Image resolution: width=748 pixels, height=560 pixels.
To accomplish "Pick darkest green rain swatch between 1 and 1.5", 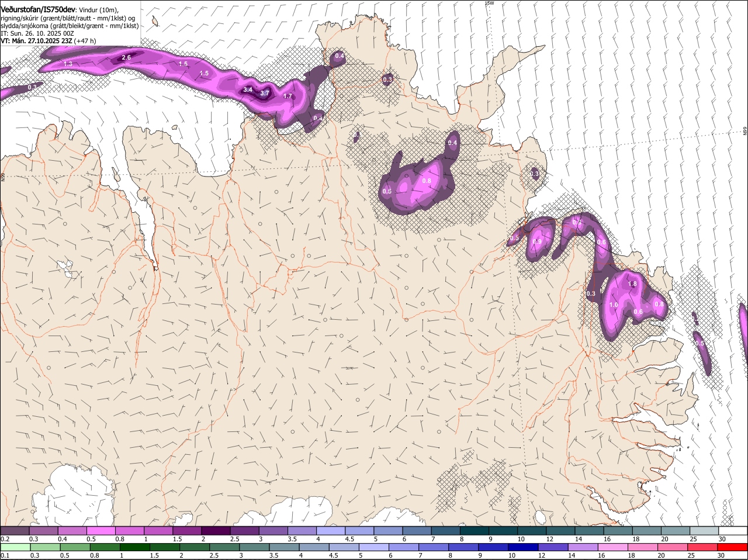I will click(x=135, y=547).
